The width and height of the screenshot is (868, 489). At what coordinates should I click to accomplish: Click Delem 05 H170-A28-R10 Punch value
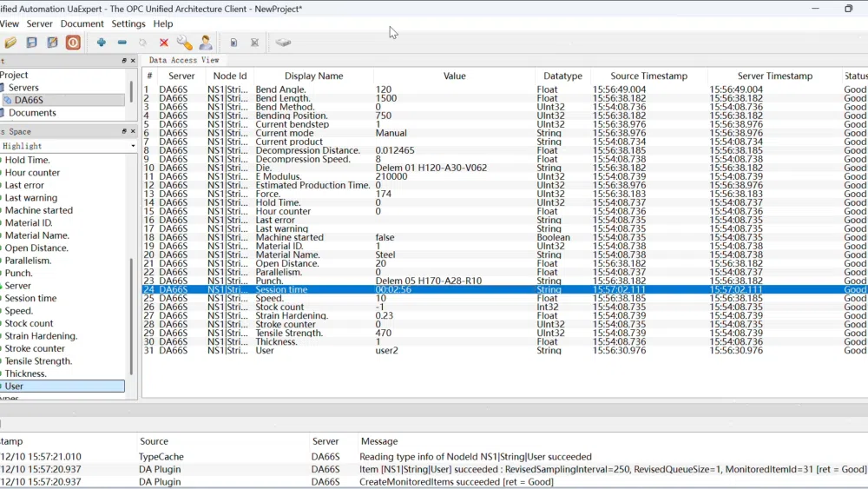(429, 281)
